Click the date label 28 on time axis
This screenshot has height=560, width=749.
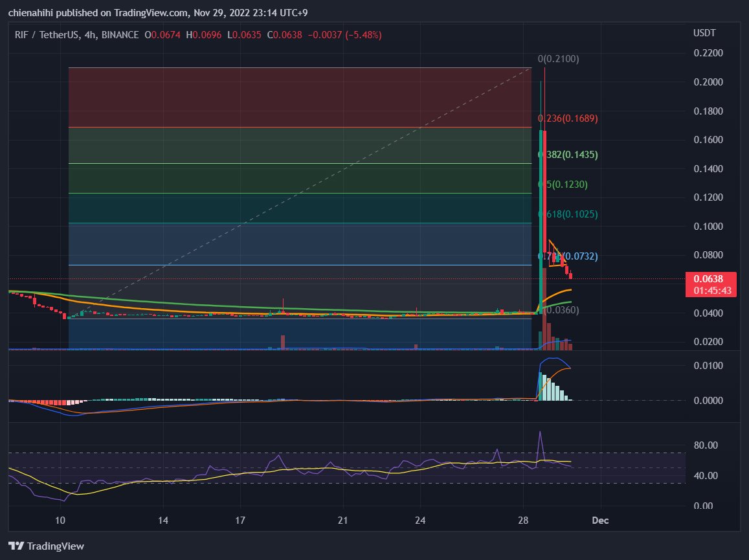(523, 521)
